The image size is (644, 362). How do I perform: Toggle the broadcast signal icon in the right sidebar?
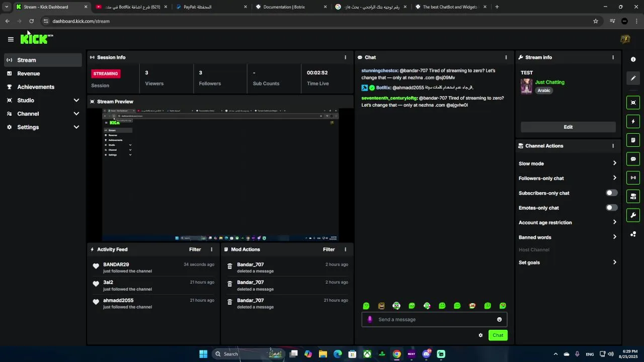(633, 177)
